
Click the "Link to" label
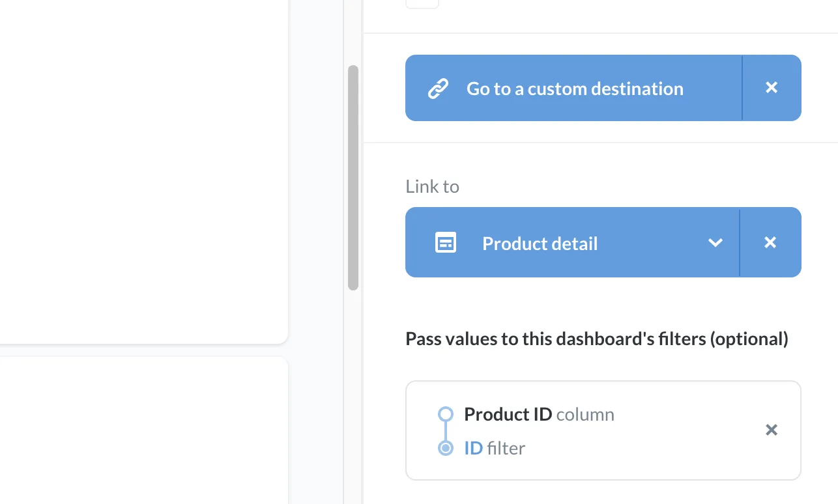(432, 186)
